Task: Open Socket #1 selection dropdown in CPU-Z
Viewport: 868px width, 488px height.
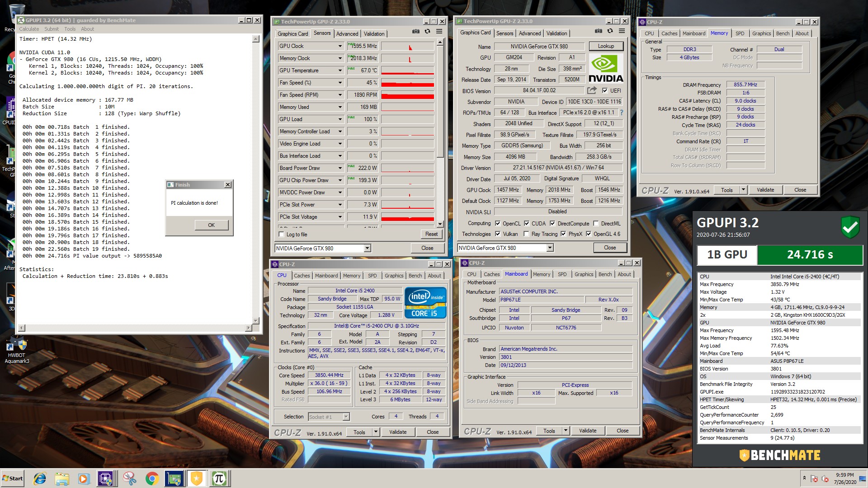Action: [x=346, y=417]
